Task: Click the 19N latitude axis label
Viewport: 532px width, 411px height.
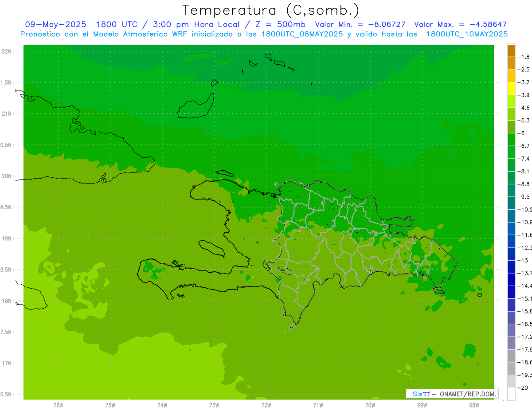Action: 8,239
